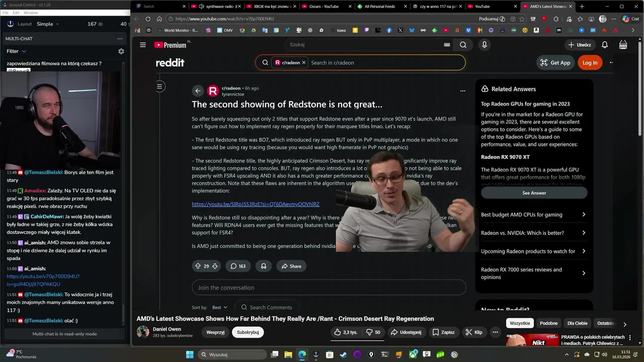The height and width of the screenshot is (362, 644).
Task: Open the Utwórz create button
Action: pos(579,45)
